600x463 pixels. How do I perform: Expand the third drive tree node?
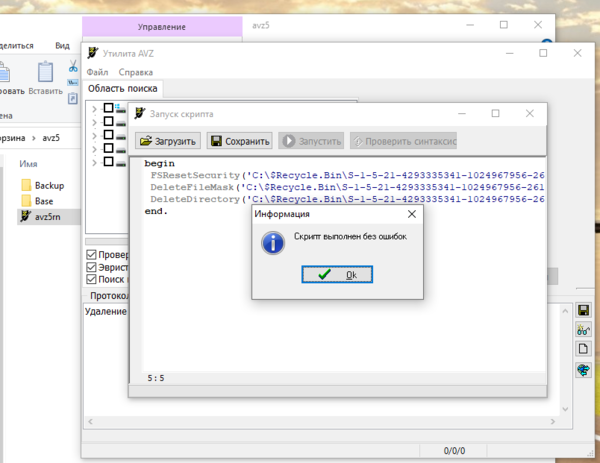tap(95, 135)
